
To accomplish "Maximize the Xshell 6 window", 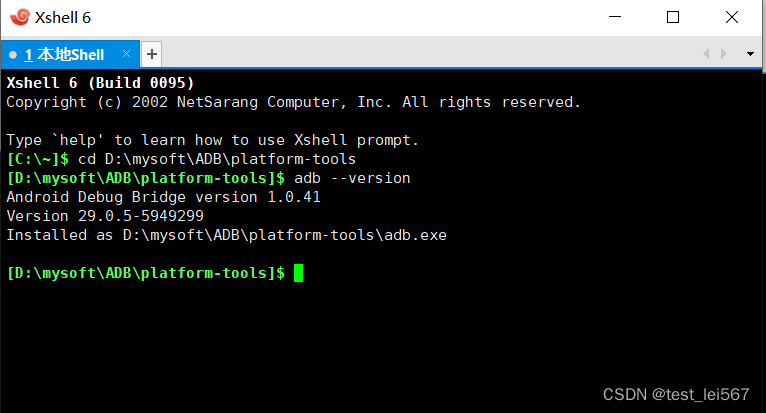I will [x=673, y=17].
